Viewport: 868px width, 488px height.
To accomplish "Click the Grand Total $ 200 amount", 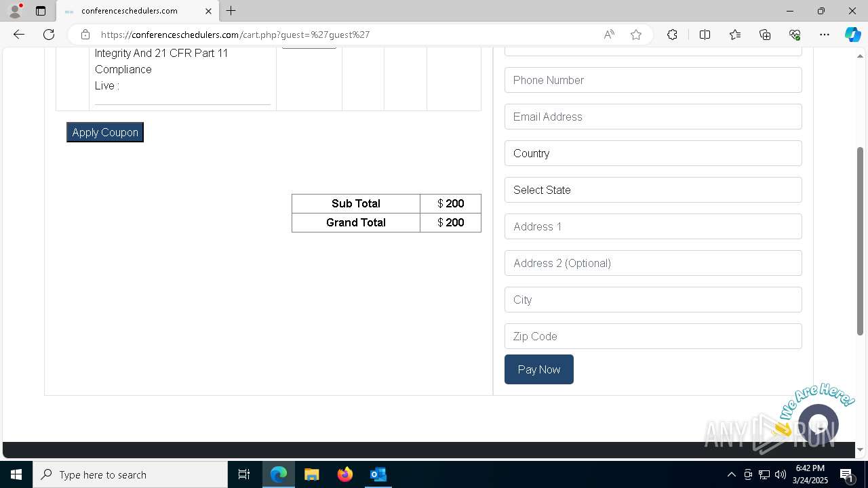I will [x=451, y=222].
